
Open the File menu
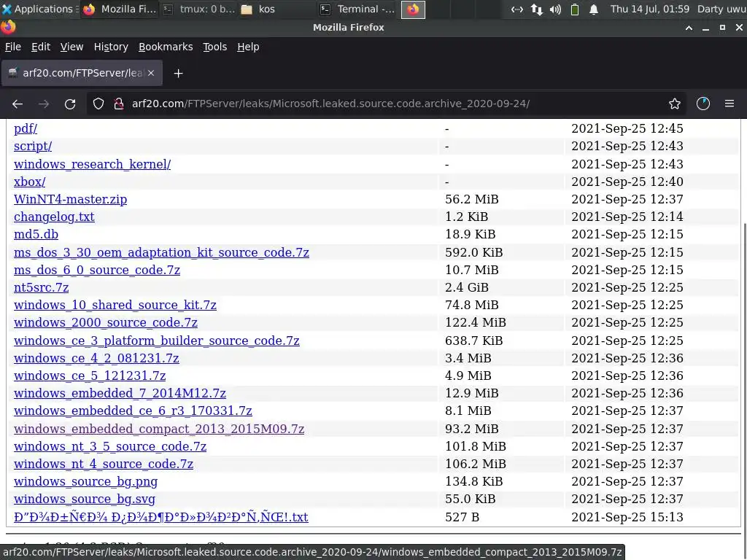(13, 47)
